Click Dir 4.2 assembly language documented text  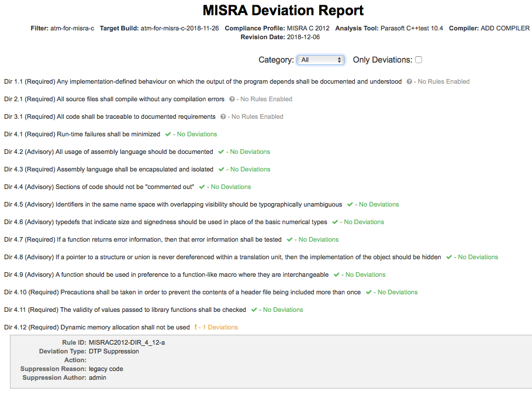pyautogui.click(x=109, y=152)
